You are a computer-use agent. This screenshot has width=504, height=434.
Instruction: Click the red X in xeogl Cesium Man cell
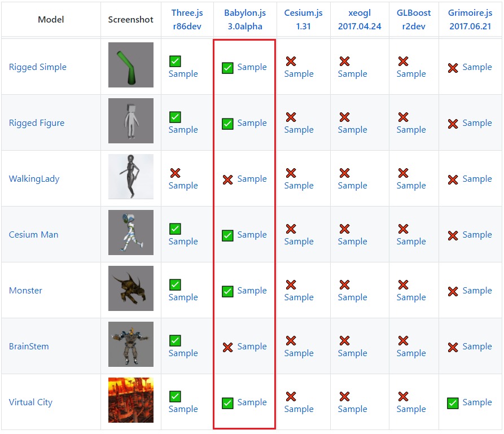pos(344,229)
